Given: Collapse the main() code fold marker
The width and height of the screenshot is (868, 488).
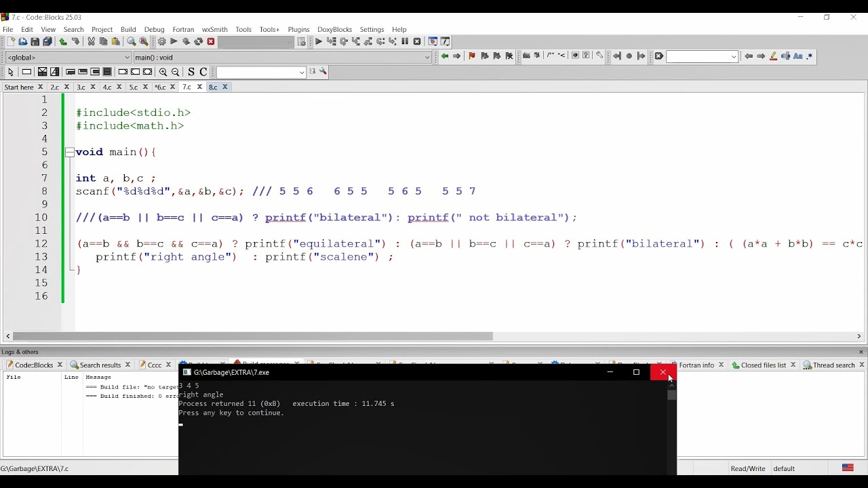Looking at the screenshot, I should (70, 152).
